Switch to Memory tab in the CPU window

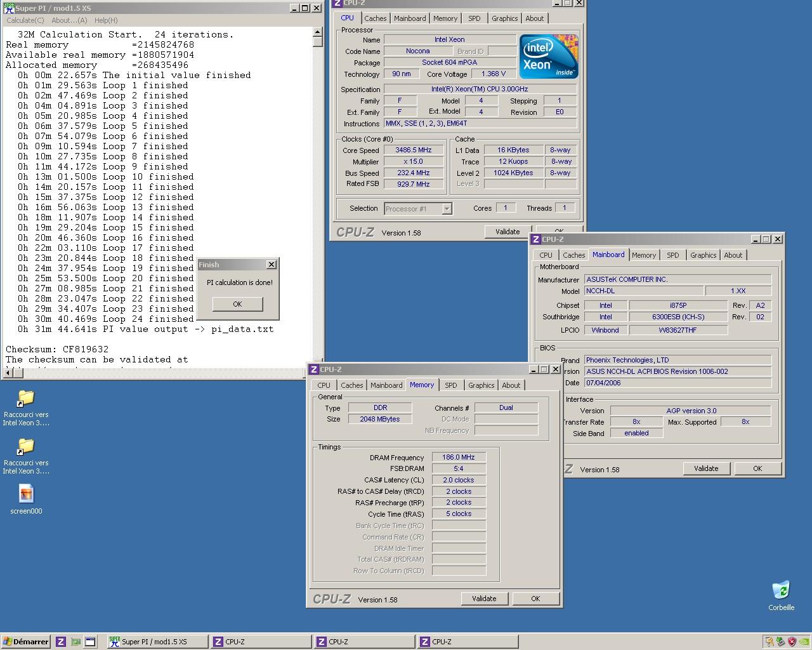click(445, 18)
